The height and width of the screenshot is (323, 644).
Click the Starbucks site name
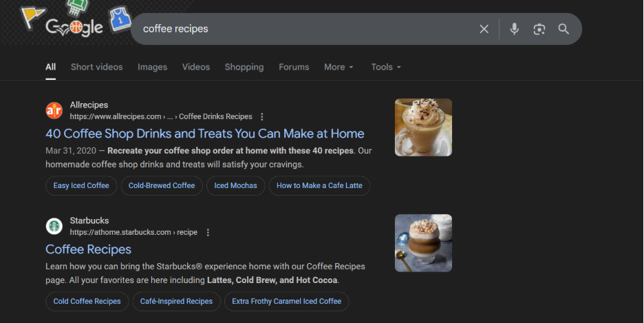tap(89, 220)
